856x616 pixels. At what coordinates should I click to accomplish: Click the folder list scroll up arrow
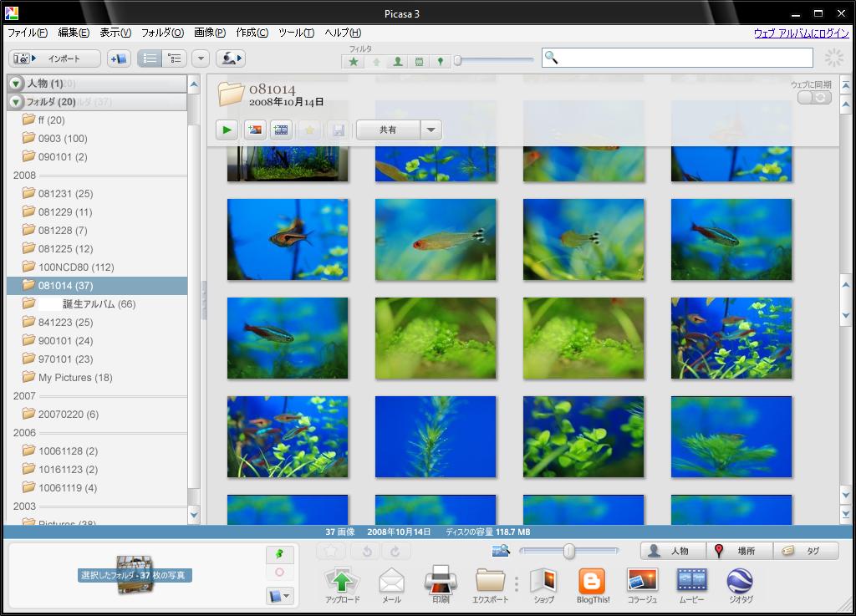pos(194,84)
